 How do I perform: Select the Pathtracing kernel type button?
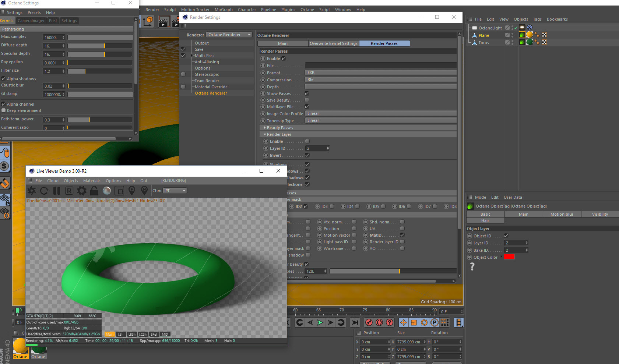pyautogui.click(x=67, y=29)
